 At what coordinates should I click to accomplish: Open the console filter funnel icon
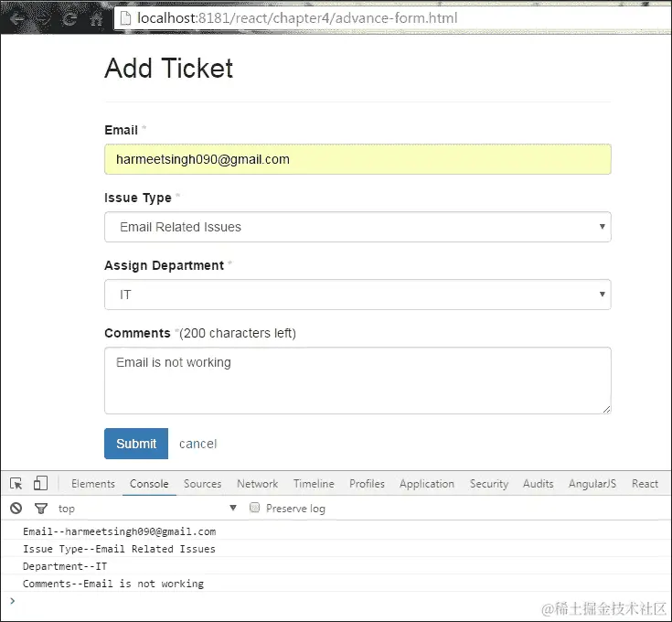(41, 509)
